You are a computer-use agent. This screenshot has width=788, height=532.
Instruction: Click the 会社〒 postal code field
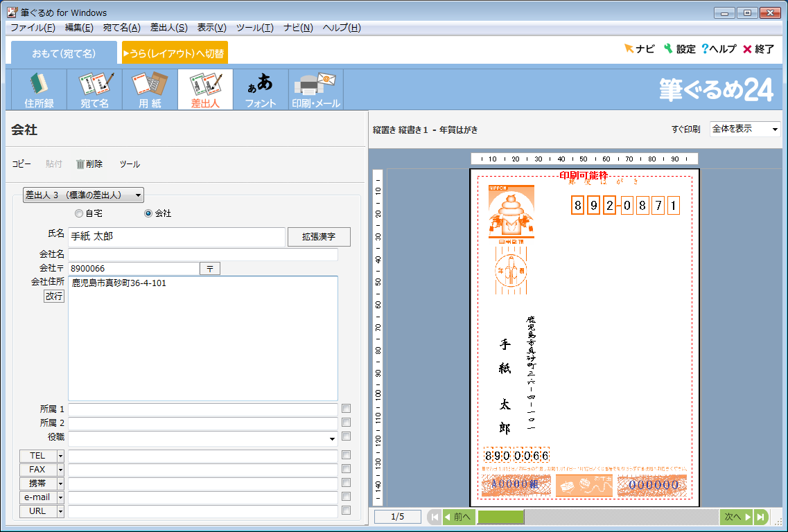point(134,268)
